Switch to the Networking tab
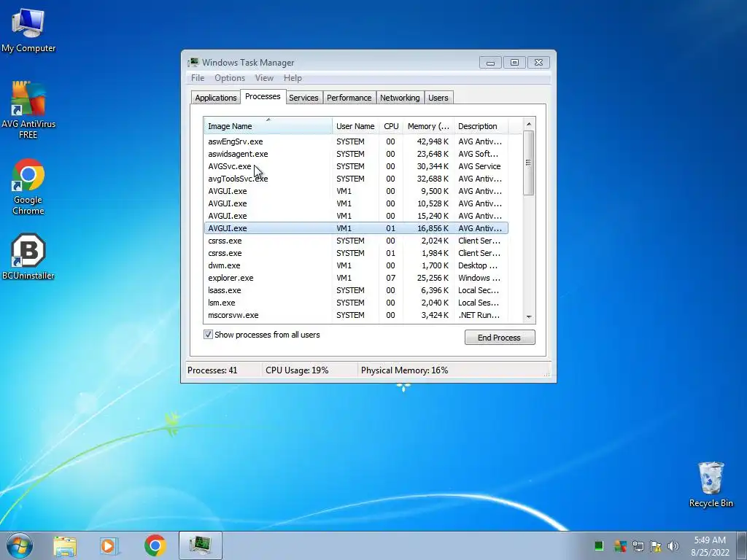 tap(400, 98)
